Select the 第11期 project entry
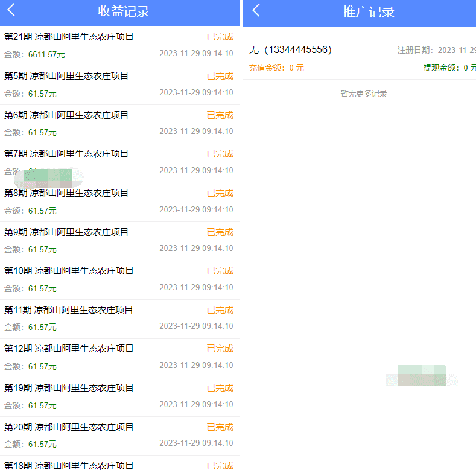Image resolution: width=476 pixels, height=476 pixels. point(69,310)
